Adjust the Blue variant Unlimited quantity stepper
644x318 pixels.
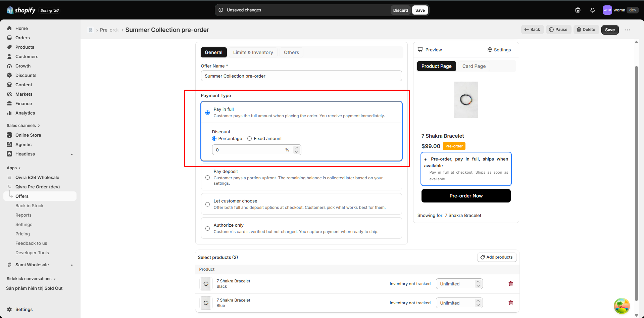(478, 303)
